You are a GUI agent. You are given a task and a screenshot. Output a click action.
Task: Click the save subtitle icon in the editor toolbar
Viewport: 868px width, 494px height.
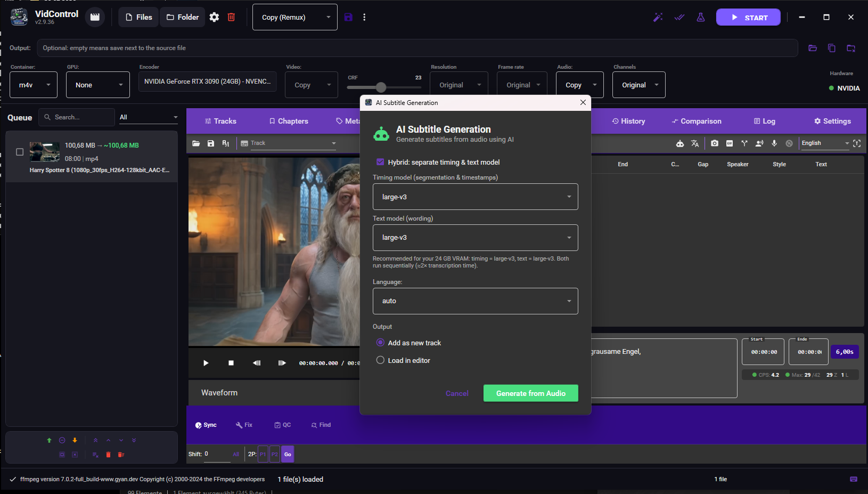(x=211, y=143)
